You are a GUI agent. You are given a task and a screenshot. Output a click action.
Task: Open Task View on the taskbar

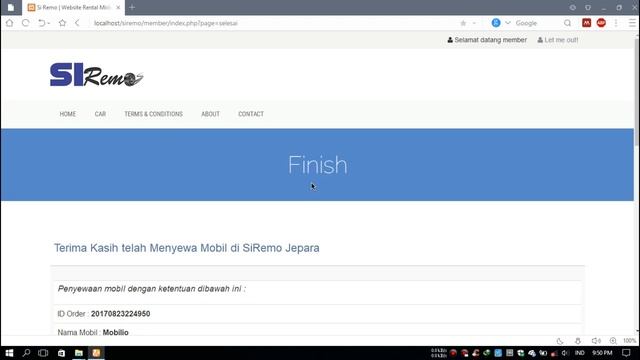pyautogui.click(x=43, y=353)
